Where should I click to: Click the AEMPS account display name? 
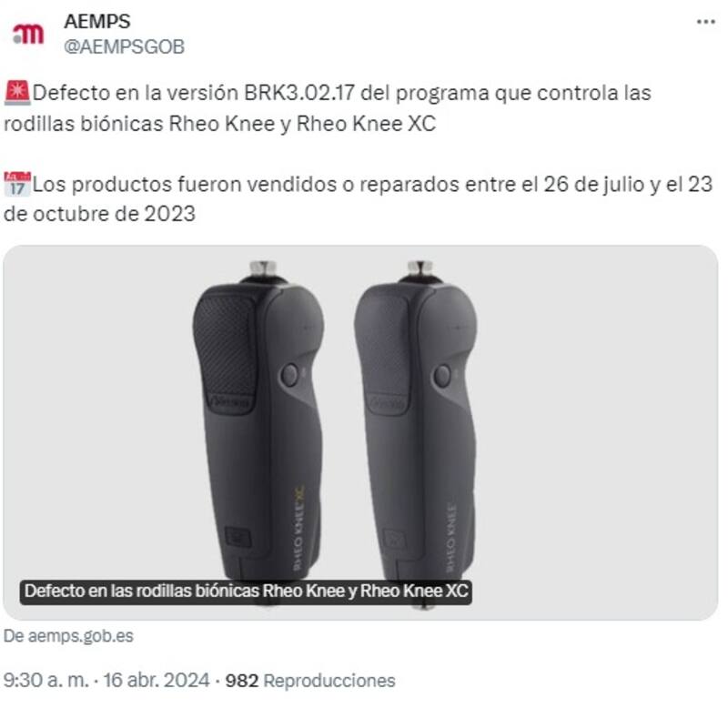click(x=97, y=21)
